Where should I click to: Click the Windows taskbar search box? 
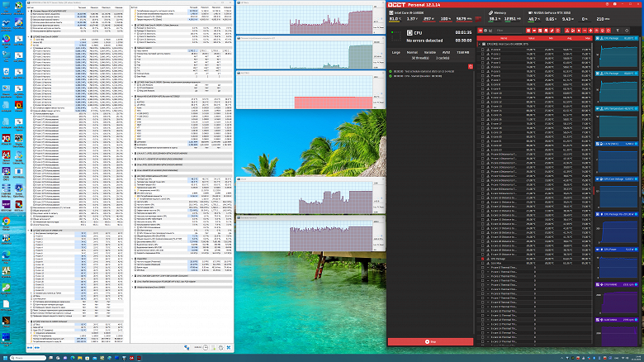click(x=28, y=358)
